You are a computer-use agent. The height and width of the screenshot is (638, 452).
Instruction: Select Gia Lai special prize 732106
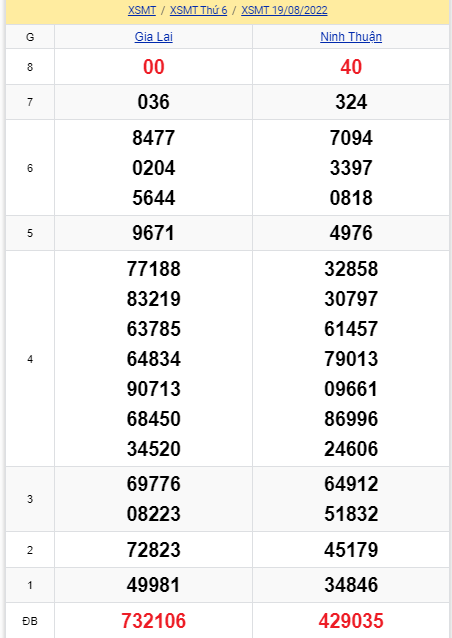(x=154, y=621)
